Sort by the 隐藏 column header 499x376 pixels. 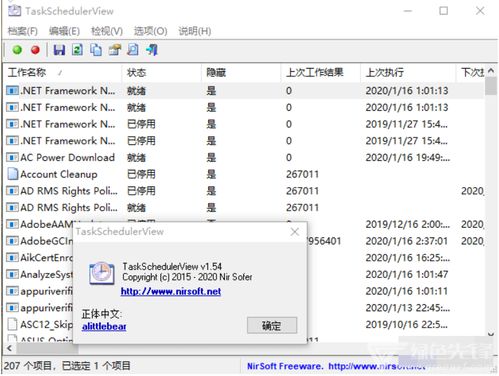point(241,72)
